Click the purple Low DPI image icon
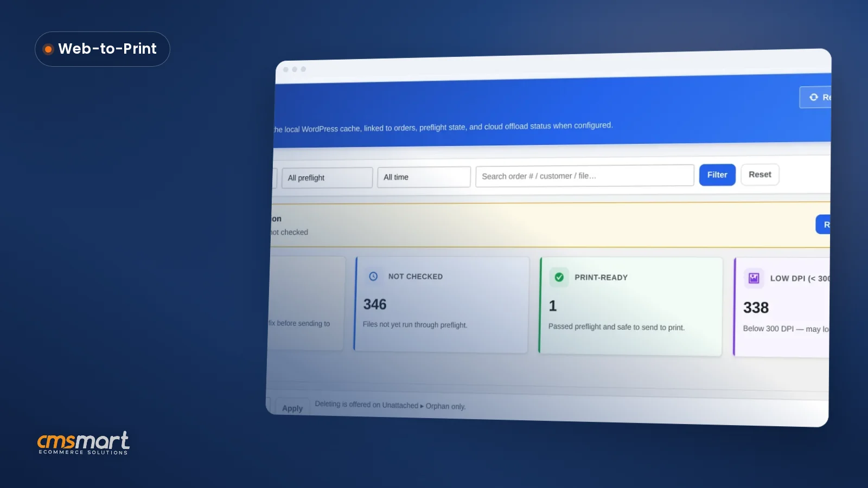Image resolution: width=868 pixels, height=488 pixels. pyautogui.click(x=754, y=278)
